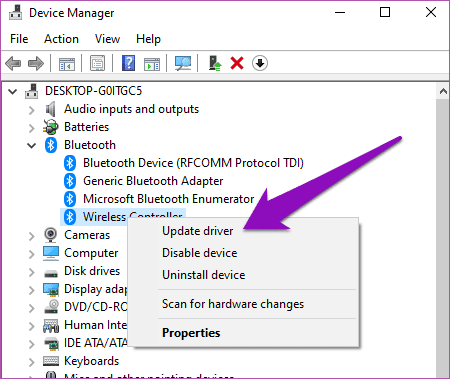Viewport: 450px width, 379px height.
Task: Open Properties from the context menu
Action: pos(243,333)
